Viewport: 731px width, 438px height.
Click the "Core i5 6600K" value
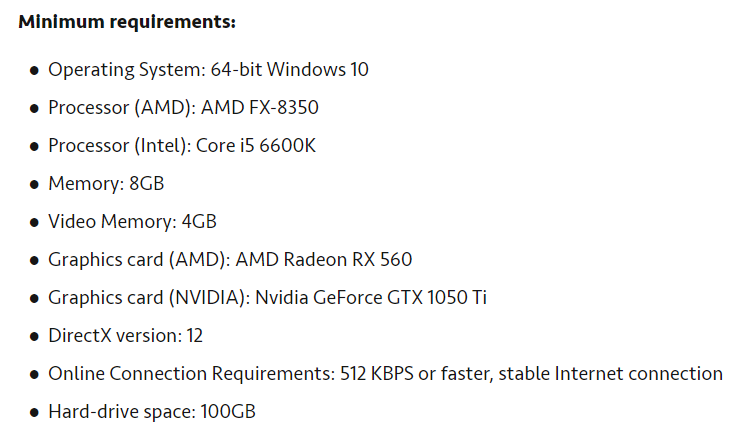256,146
